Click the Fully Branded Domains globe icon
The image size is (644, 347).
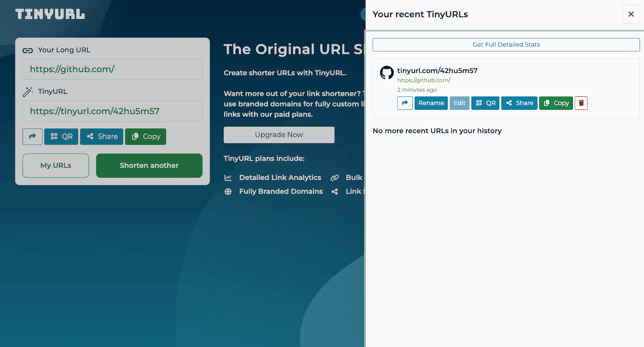pos(228,192)
